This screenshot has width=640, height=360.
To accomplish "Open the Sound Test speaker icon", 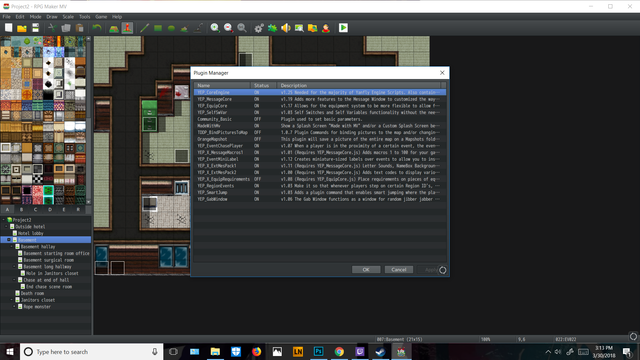I will tap(286, 28).
